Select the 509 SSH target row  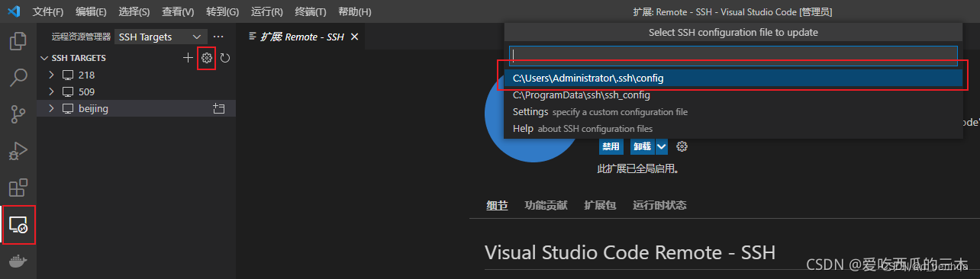coord(136,91)
